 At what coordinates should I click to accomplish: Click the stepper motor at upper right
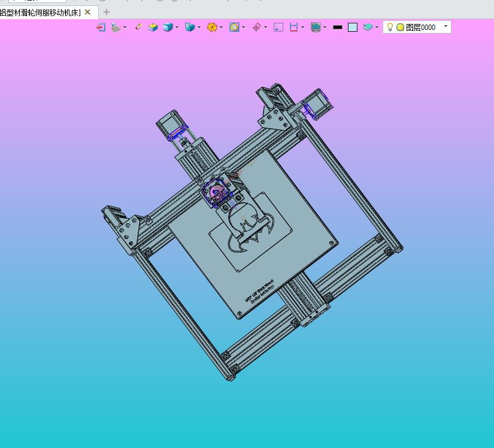(x=317, y=104)
